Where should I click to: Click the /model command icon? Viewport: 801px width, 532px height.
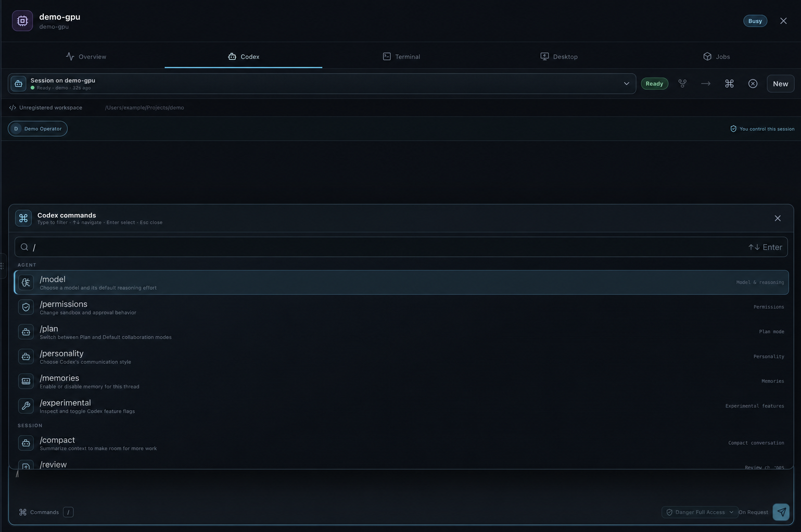(26, 283)
